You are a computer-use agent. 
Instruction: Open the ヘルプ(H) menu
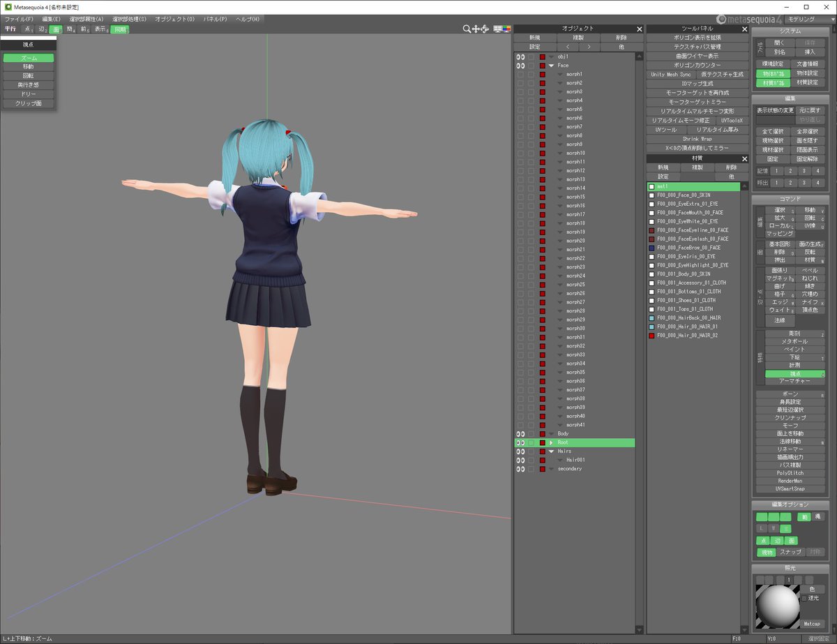coord(248,19)
